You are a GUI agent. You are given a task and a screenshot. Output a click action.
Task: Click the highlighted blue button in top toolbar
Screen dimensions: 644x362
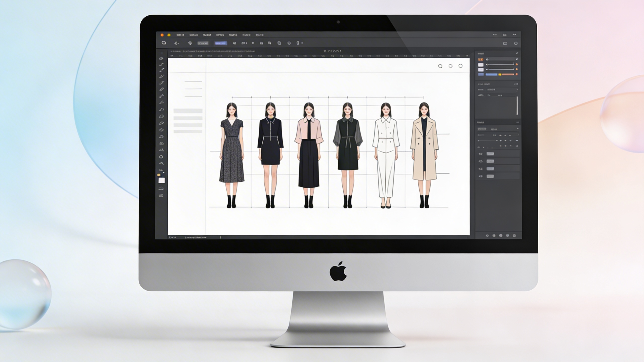point(220,43)
